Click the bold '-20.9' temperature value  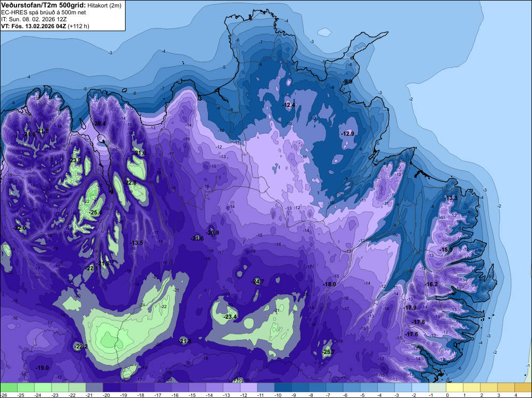tap(213, 233)
